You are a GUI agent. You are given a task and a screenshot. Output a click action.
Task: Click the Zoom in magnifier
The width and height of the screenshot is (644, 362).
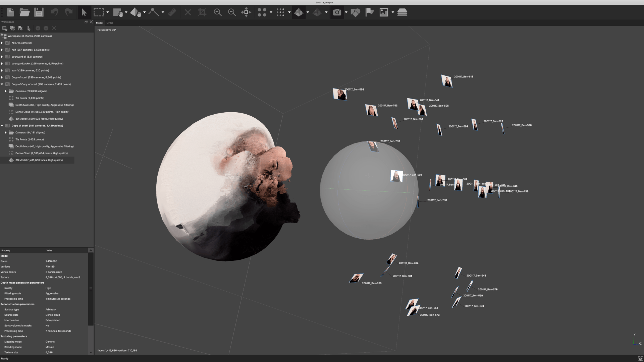point(218,12)
